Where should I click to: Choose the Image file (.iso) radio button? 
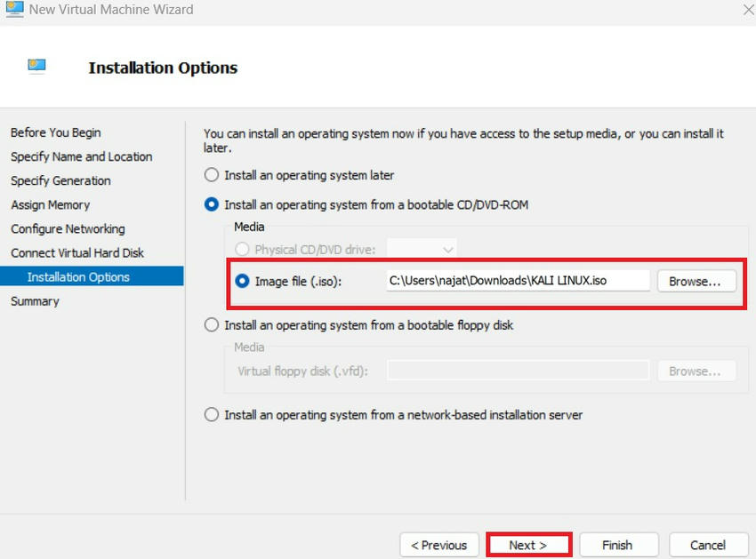point(242,281)
